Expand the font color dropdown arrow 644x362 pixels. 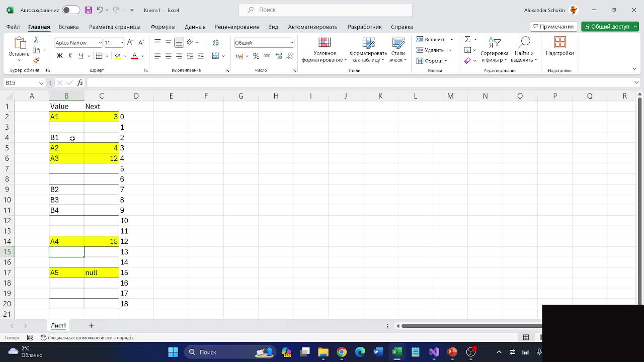[142, 56]
